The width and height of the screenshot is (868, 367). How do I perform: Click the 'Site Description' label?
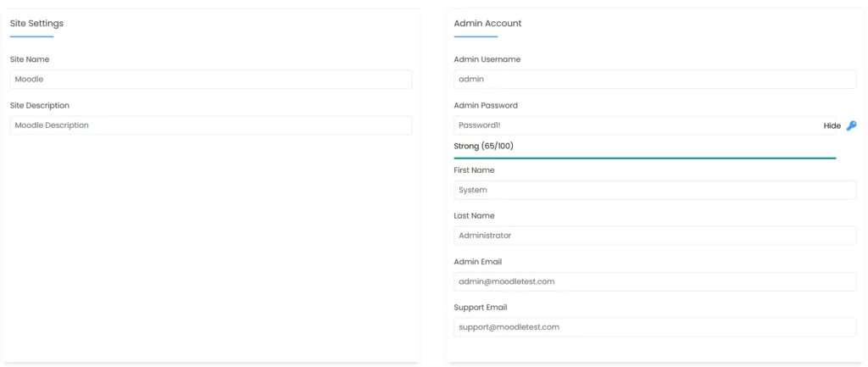pos(39,105)
